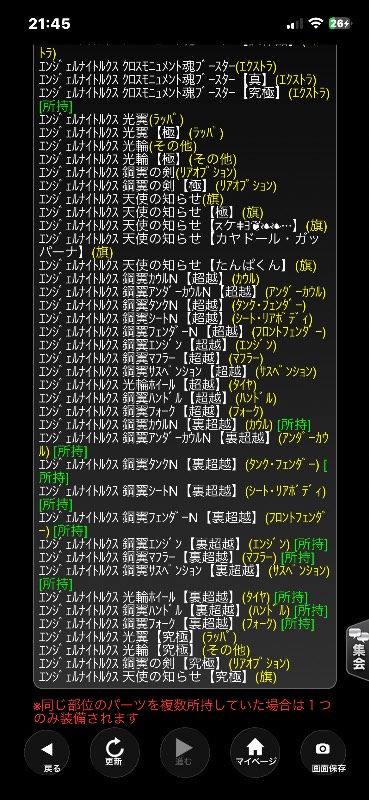Open マイページ home button
The image size is (369, 800).
click(x=255, y=753)
